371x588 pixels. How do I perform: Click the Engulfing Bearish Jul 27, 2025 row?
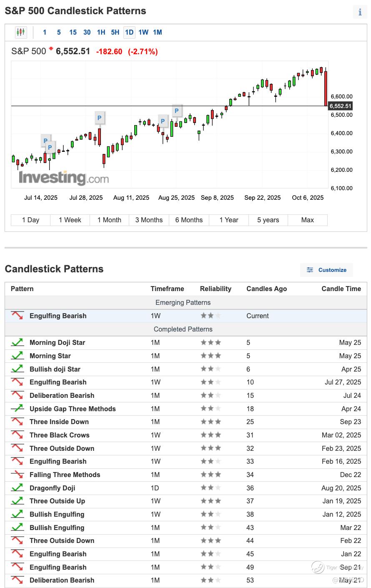click(186, 382)
